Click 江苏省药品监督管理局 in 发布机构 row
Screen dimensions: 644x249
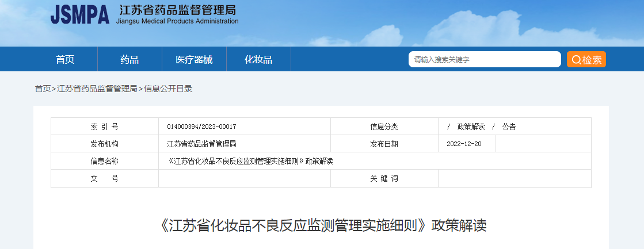click(201, 144)
